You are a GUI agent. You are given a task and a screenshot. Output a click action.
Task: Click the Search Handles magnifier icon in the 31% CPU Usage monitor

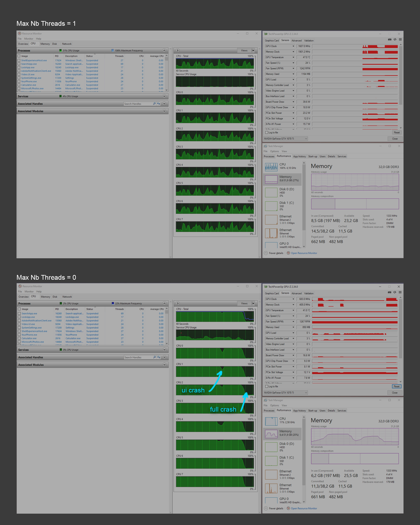click(x=154, y=104)
